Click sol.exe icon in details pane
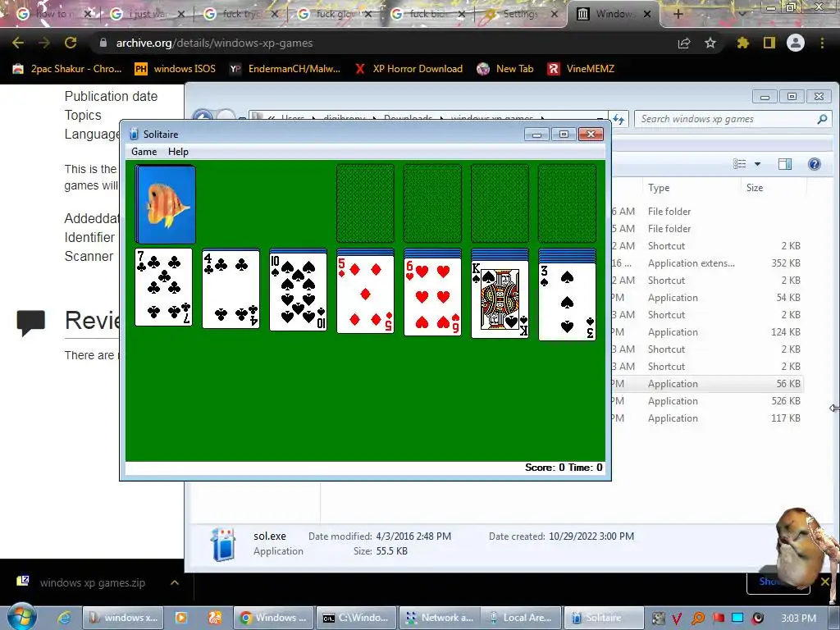 [x=223, y=545]
